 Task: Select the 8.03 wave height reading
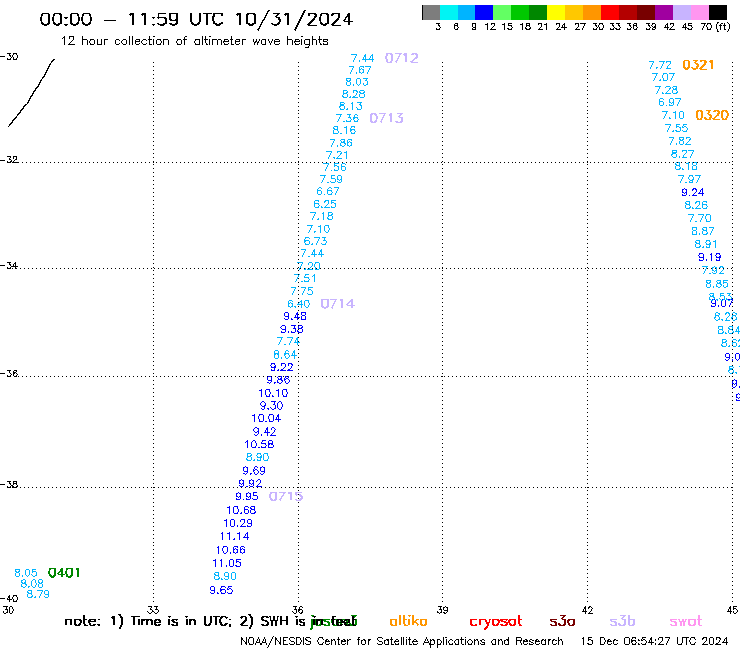pos(357,82)
